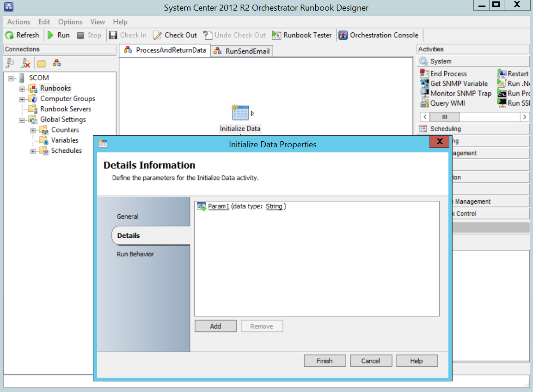
Task: Click the Add parameter button
Action: coord(215,326)
